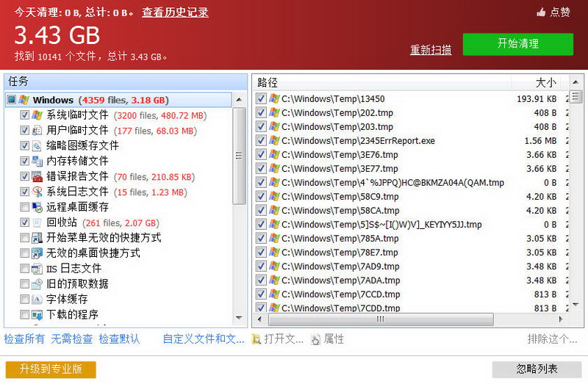Enable 字体缓存 checkbox
Screen dimensions: 588x384
pos(24,300)
